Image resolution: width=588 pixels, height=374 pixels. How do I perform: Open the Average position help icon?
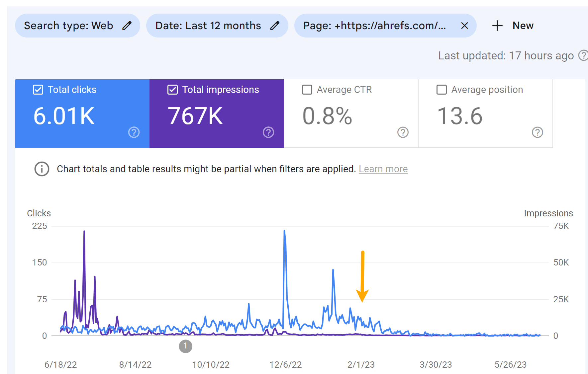pos(538,132)
